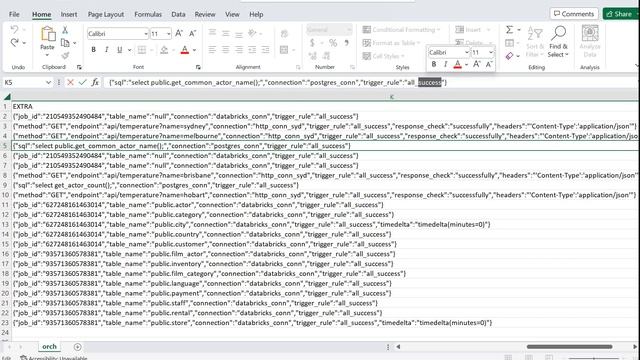
Task: Cut selection with scissors icon
Action: (x=65, y=30)
